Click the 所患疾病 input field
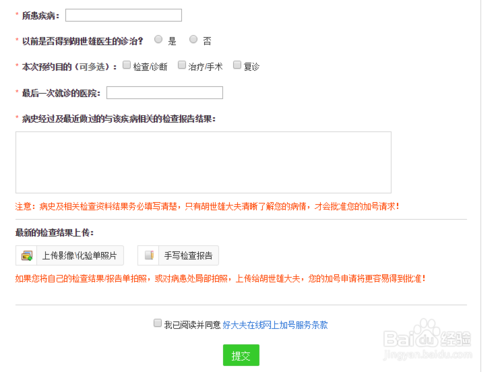The width and height of the screenshot is (500, 372). click(123, 15)
